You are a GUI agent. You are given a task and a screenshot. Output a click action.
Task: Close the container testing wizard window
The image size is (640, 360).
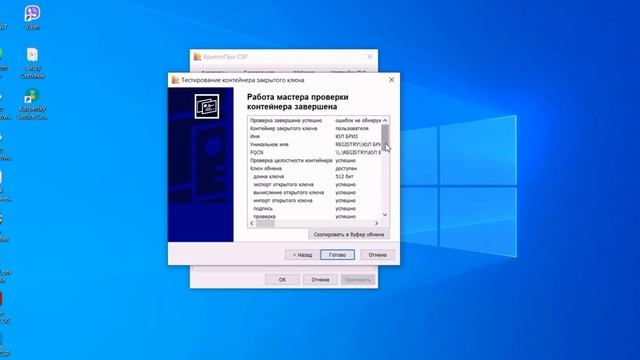point(391,80)
